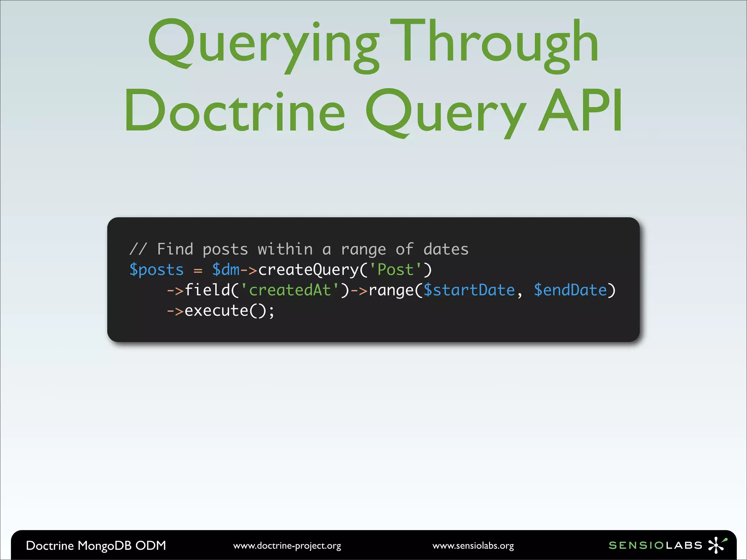Viewport: 747px width, 560px height.
Task: Open the www.doctrine-project.org link
Action: point(287,546)
